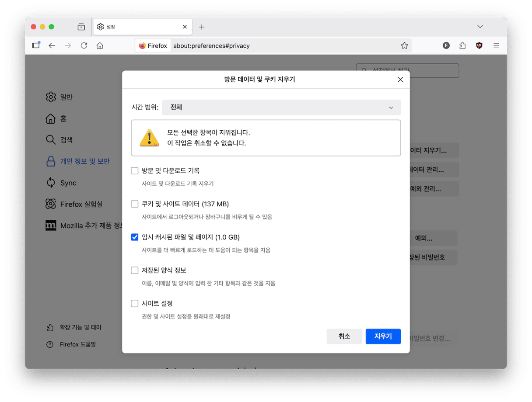Select the 설정 browser tab
Screen dimensions: 532x402
(x=140, y=27)
